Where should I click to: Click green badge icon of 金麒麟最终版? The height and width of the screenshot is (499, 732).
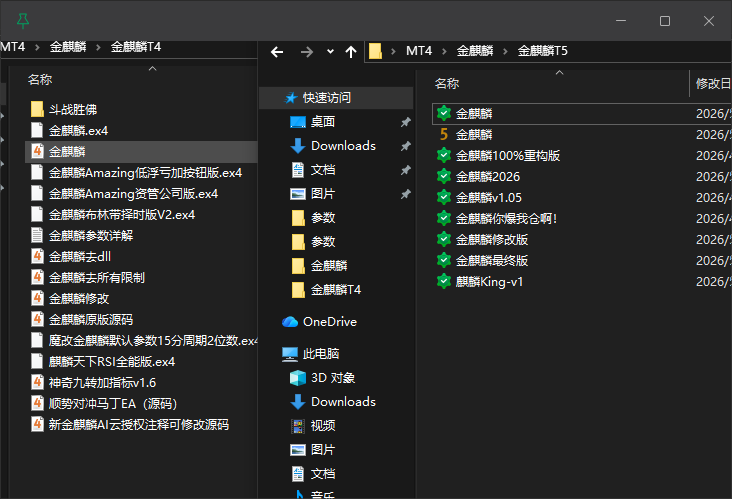[443, 260]
